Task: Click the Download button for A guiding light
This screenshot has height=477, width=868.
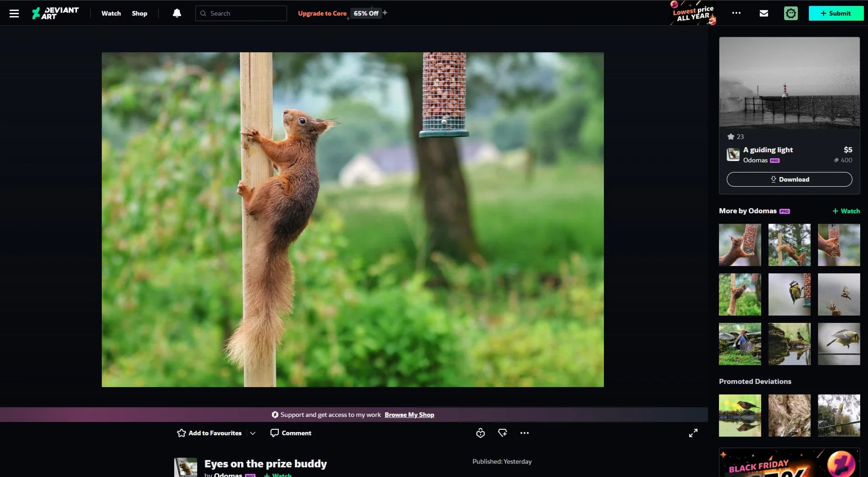Action: [789, 179]
